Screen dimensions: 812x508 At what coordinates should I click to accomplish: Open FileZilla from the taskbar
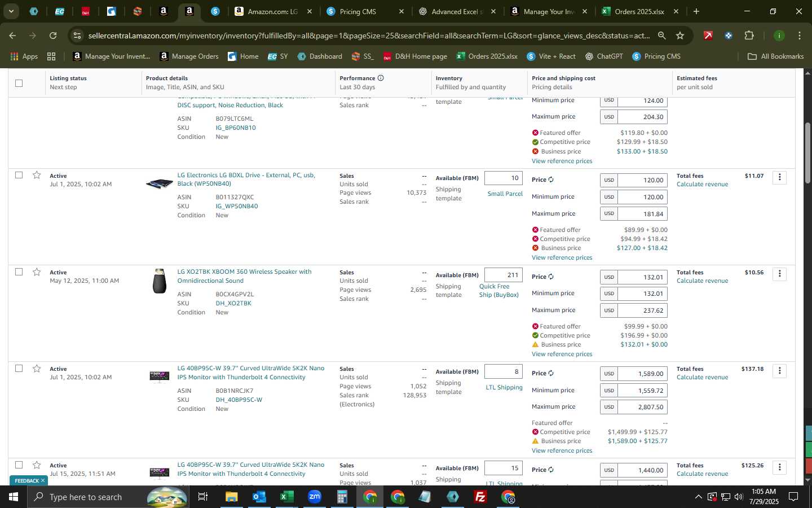pos(480,497)
